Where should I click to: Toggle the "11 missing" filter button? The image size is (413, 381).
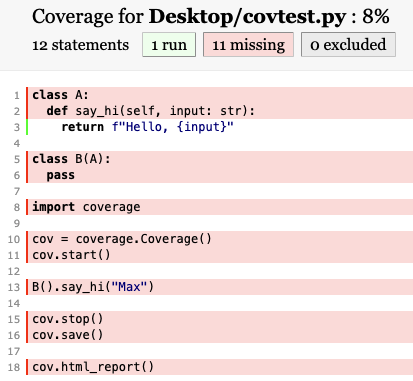tap(248, 45)
